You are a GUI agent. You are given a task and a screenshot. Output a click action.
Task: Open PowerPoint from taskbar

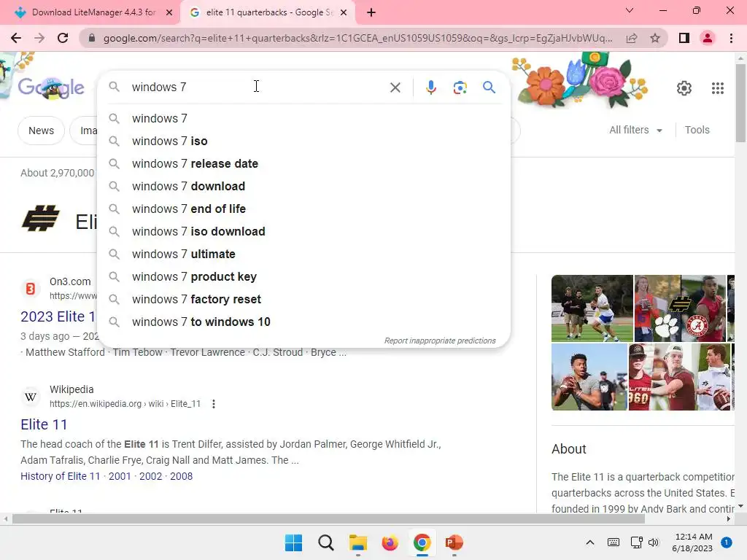(x=454, y=542)
